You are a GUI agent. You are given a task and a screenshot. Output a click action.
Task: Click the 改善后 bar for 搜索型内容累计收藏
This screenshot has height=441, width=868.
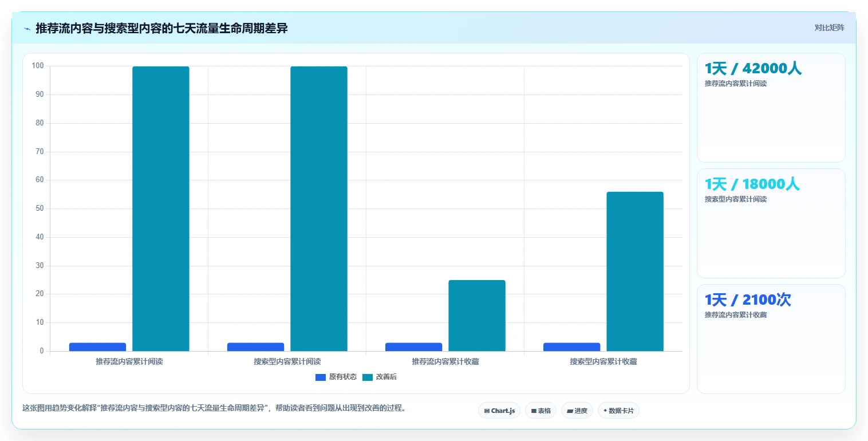click(x=635, y=271)
